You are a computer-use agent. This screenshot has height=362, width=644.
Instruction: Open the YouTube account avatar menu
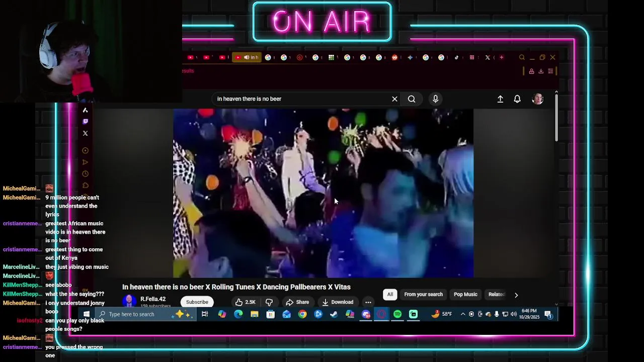coord(537,99)
